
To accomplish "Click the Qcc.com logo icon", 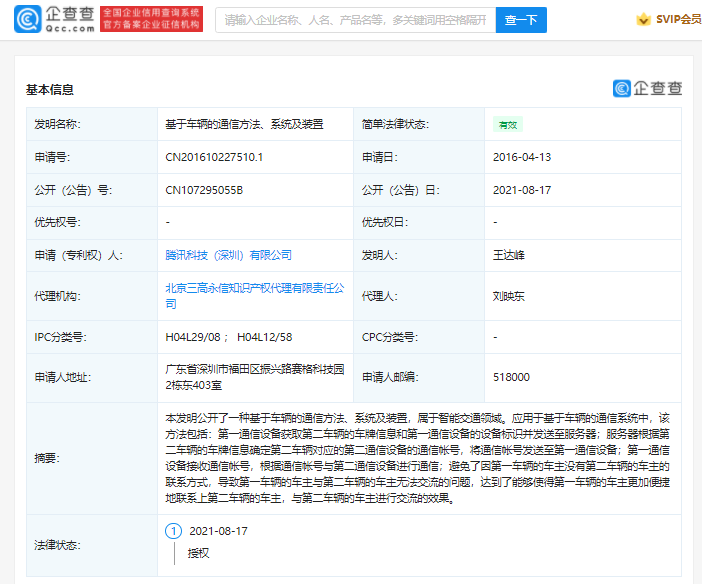I will pyautogui.click(x=28, y=19).
